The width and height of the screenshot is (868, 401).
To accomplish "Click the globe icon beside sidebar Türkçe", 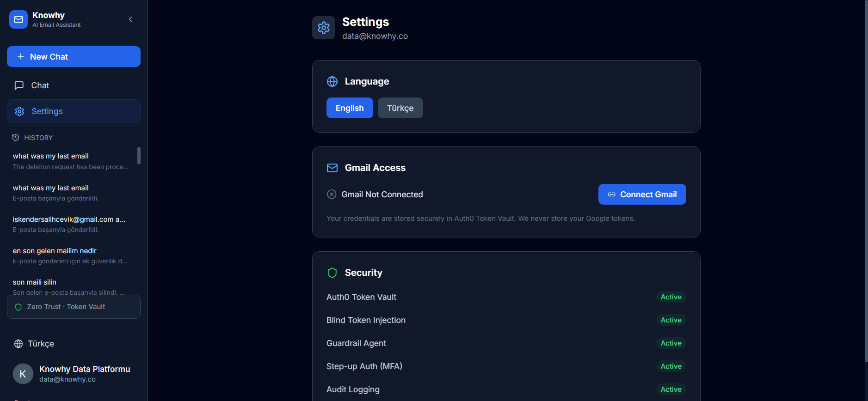I will point(18,344).
